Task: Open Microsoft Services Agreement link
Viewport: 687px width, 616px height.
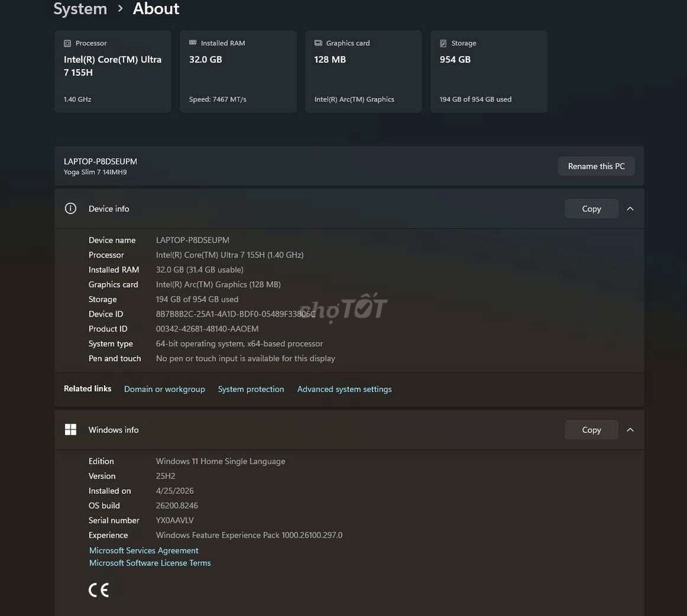Action: tap(144, 550)
